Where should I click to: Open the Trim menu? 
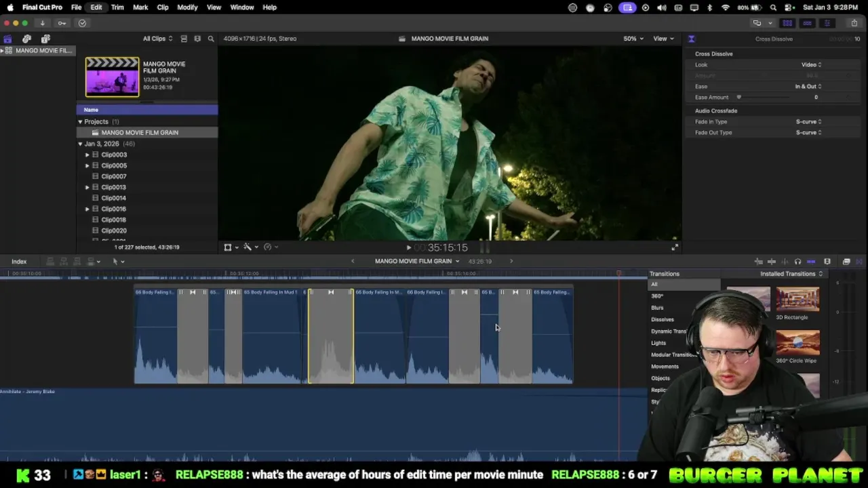(x=117, y=7)
